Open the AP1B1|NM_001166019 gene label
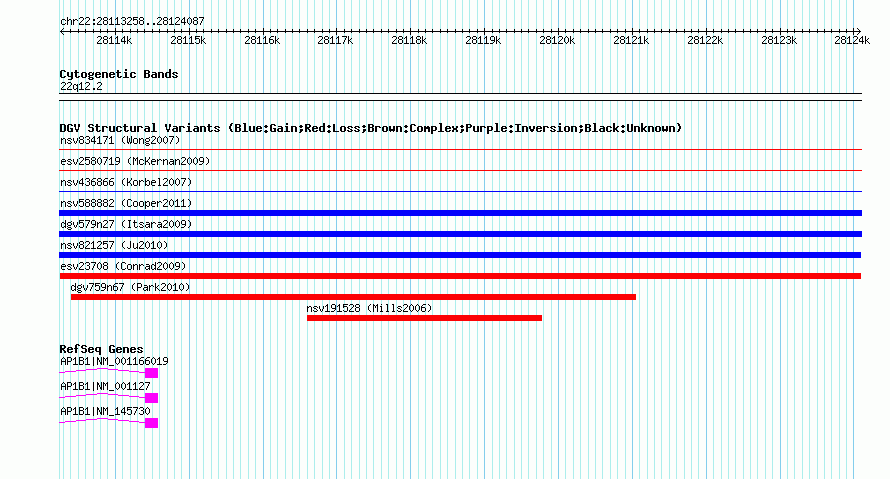Image resolution: width=890 pixels, height=479 pixels. pyautogui.click(x=114, y=362)
